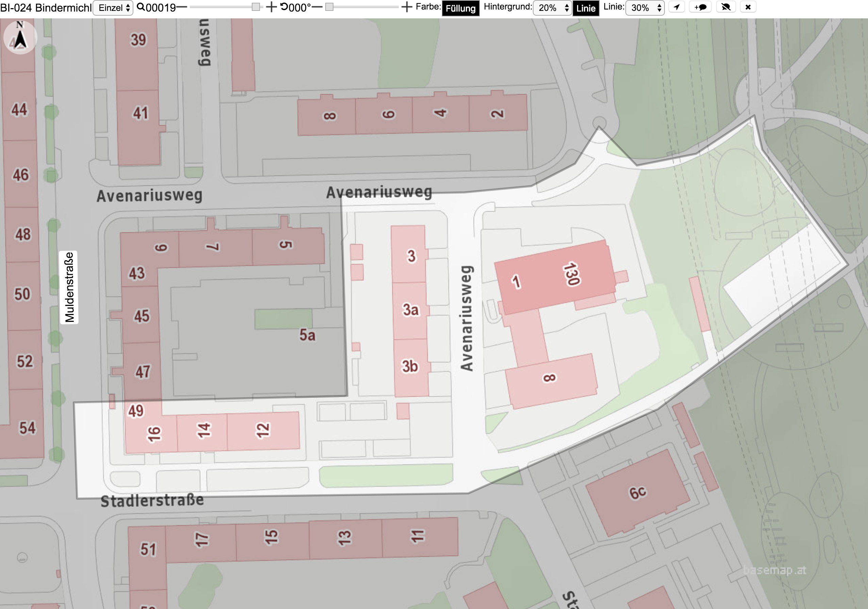
Task: Toggle the Füllung color button
Action: click(x=460, y=8)
